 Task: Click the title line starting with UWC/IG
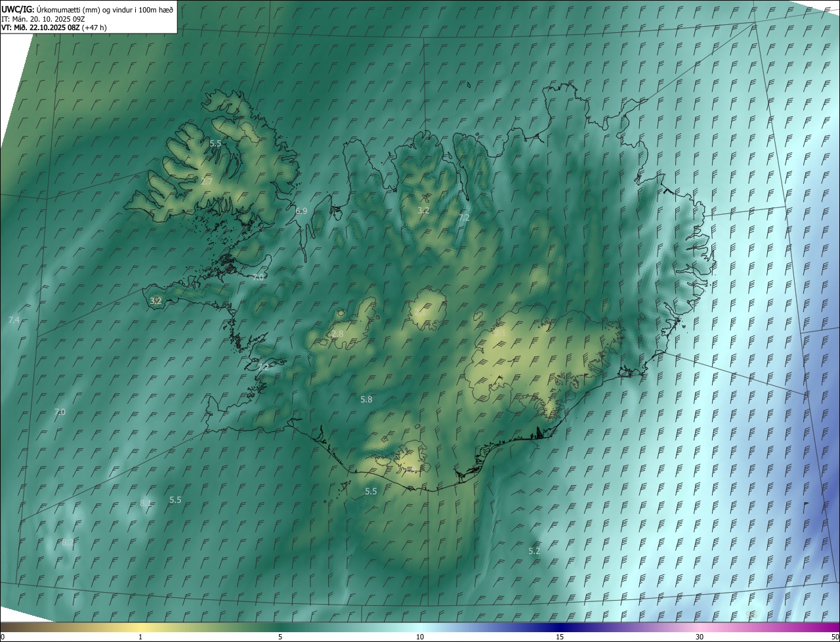point(88,9)
